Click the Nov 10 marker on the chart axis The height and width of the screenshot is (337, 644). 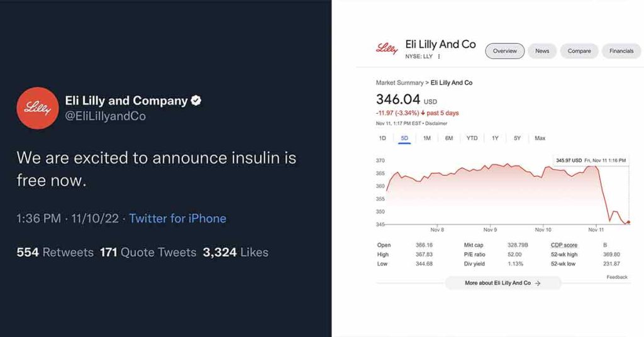543,230
